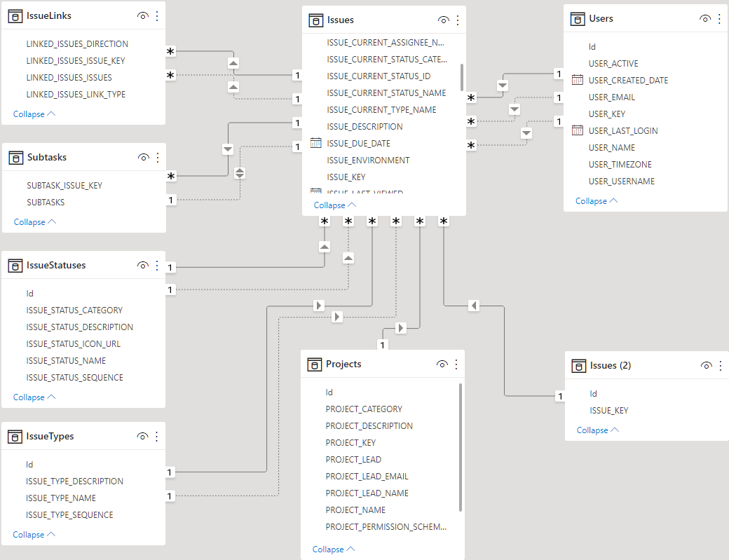Open more options for Users table
This screenshot has width=729, height=560.
720,19
